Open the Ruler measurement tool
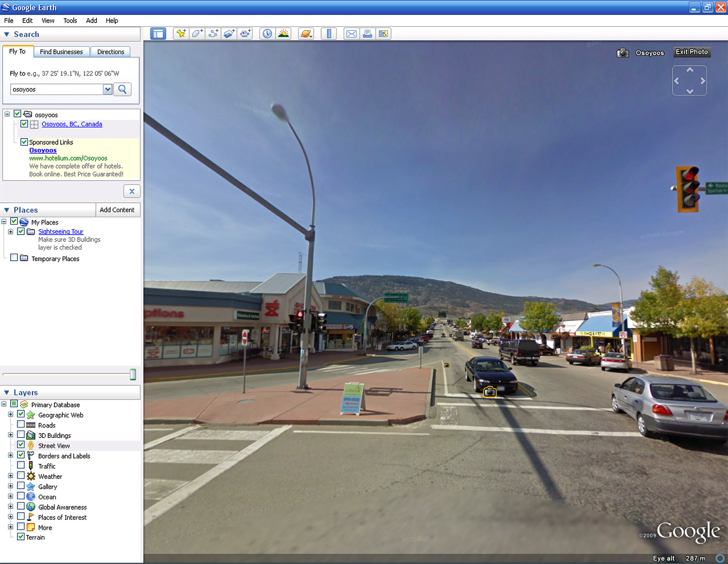728x564 pixels. click(328, 33)
